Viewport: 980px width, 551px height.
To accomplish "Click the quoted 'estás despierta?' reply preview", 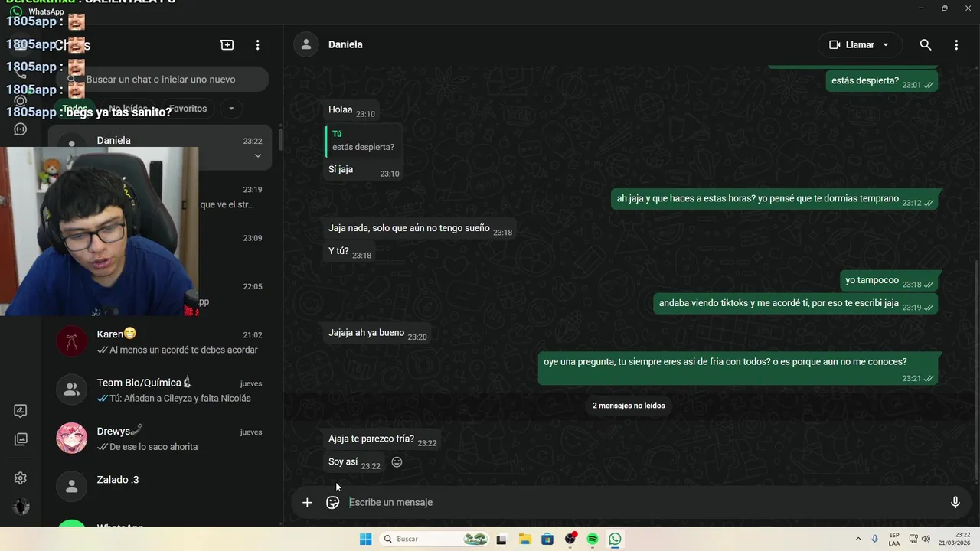I will pyautogui.click(x=363, y=141).
